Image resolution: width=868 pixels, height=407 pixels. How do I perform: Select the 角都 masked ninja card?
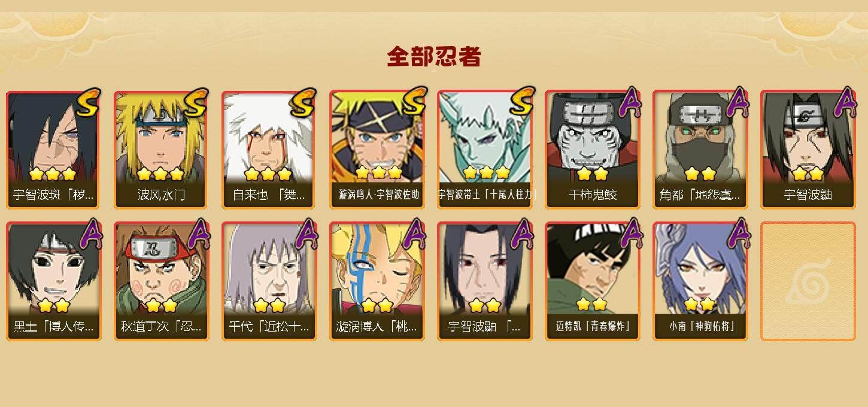point(700,150)
